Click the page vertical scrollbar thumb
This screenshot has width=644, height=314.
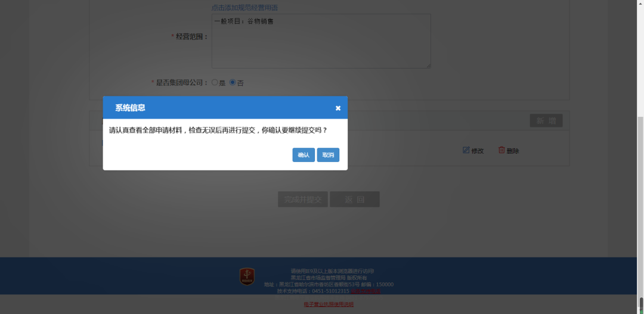[x=640, y=212]
